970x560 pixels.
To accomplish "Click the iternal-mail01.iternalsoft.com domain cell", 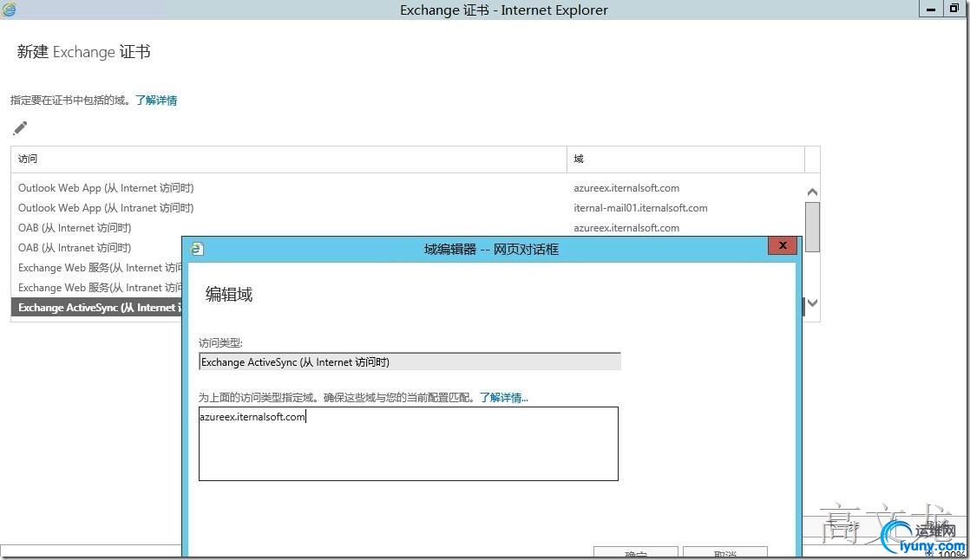I will tap(640, 208).
